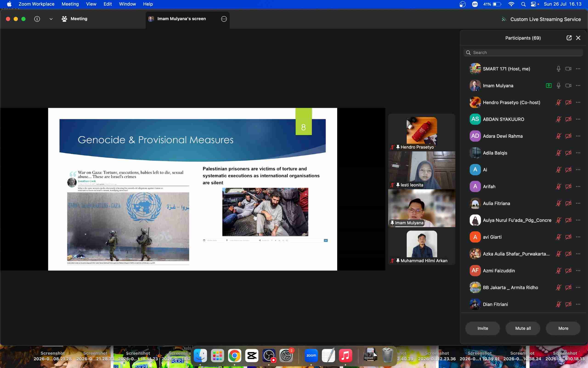Click Arifah's muted microphone icon

pos(558,187)
